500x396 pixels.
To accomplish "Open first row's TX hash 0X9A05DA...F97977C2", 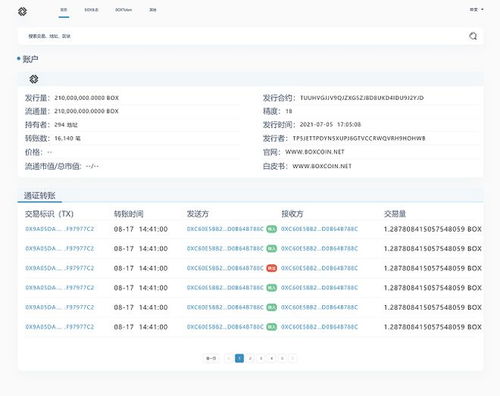I will 60,229.
